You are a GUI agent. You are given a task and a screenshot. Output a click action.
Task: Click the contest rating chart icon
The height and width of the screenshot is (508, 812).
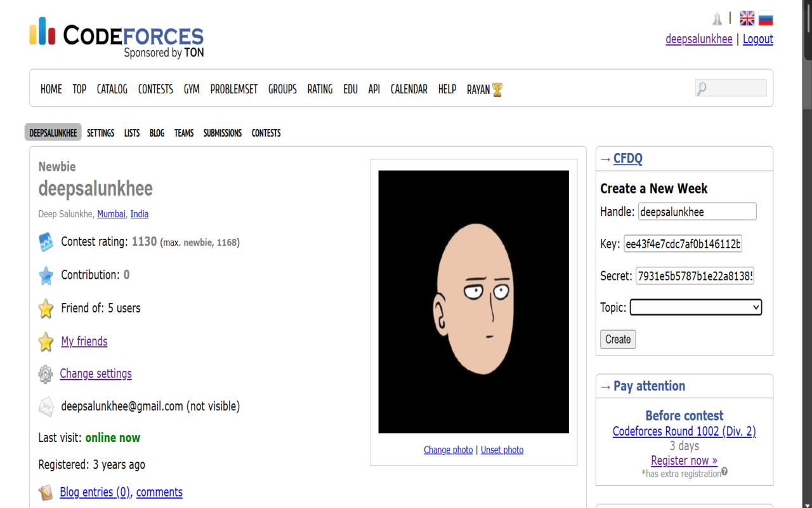pyautogui.click(x=46, y=242)
